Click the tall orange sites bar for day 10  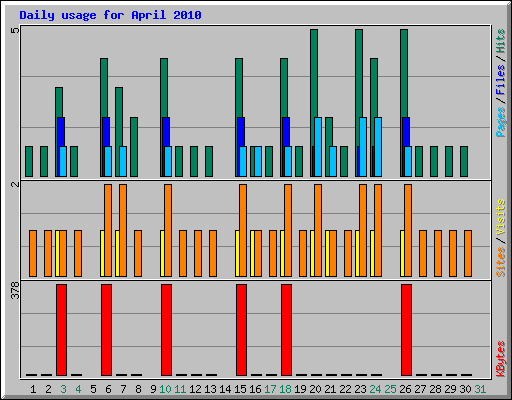(x=168, y=230)
